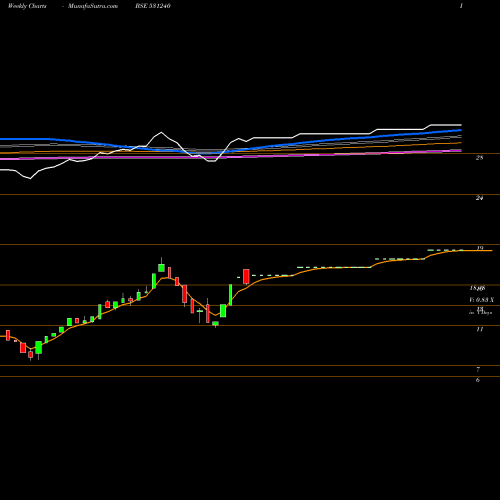Click the 'BSE 531240' ticker text
Image resolution: width=500 pixels, height=500 pixels.
click(x=153, y=6)
